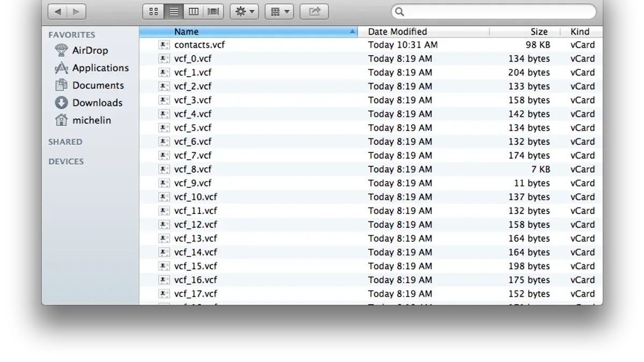Click the 98 KB size of contacts.vcf
644x362 pixels.
[x=538, y=45]
